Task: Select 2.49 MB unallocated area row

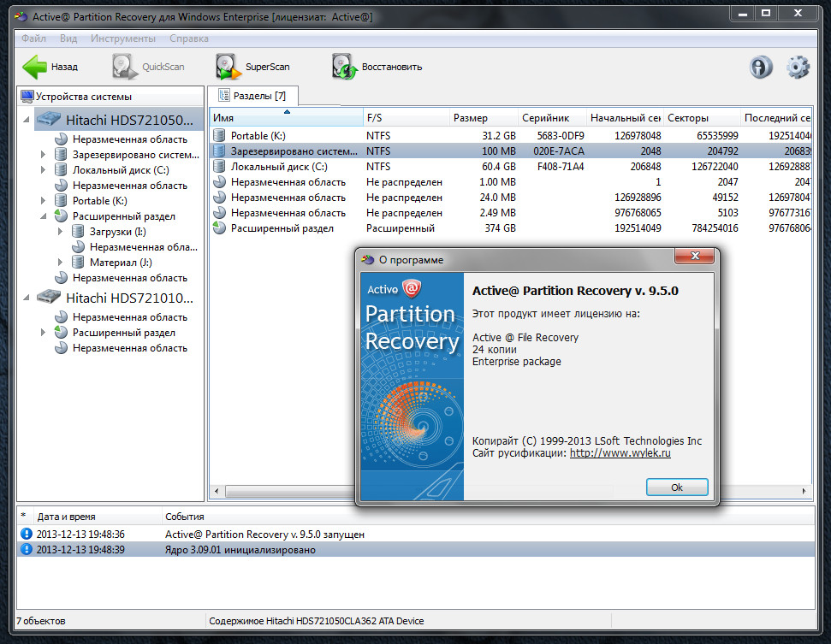Action: pyautogui.click(x=511, y=212)
